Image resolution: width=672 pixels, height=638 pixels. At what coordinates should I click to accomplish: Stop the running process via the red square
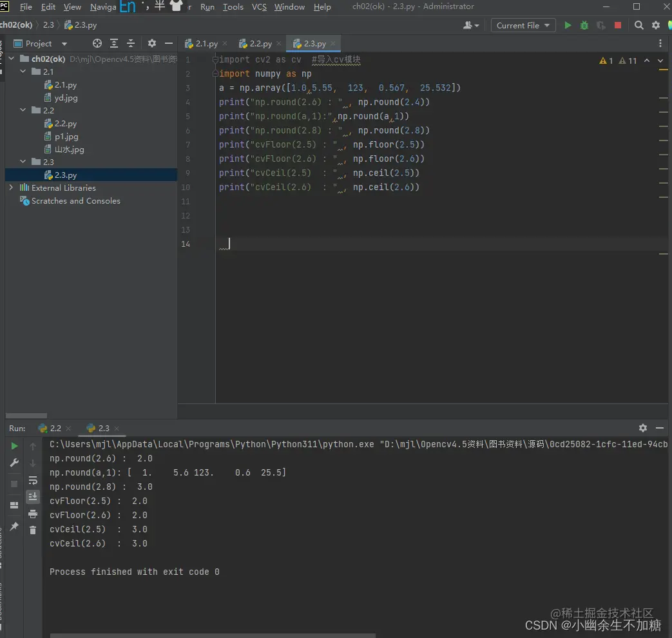pos(618,25)
